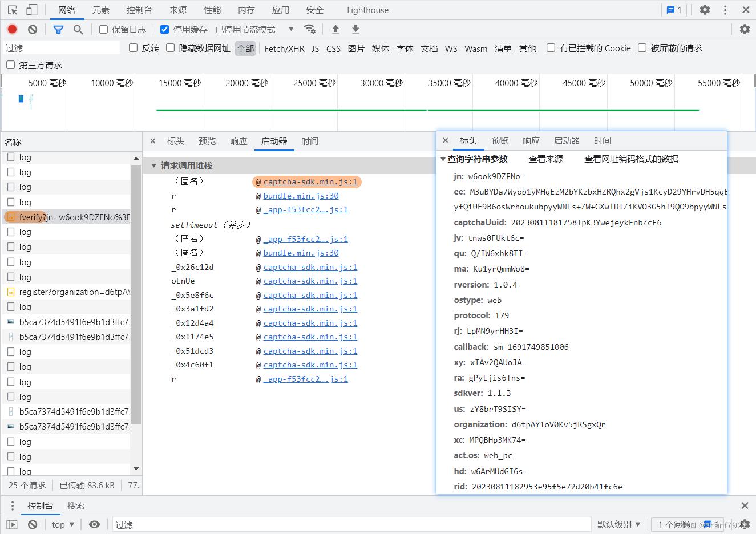Open the DevTools more options menu
The image size is (756, 534).
(x=725, y=10)
